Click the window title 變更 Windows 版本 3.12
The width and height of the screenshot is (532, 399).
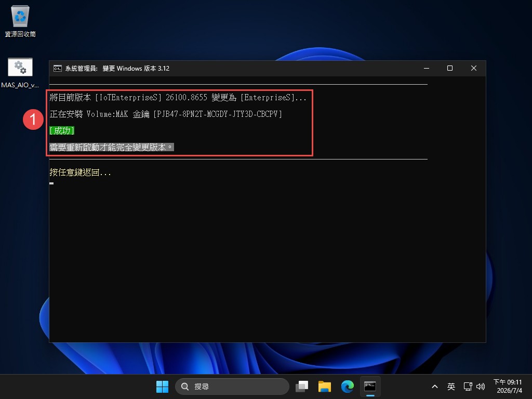[x=136, y=68]
